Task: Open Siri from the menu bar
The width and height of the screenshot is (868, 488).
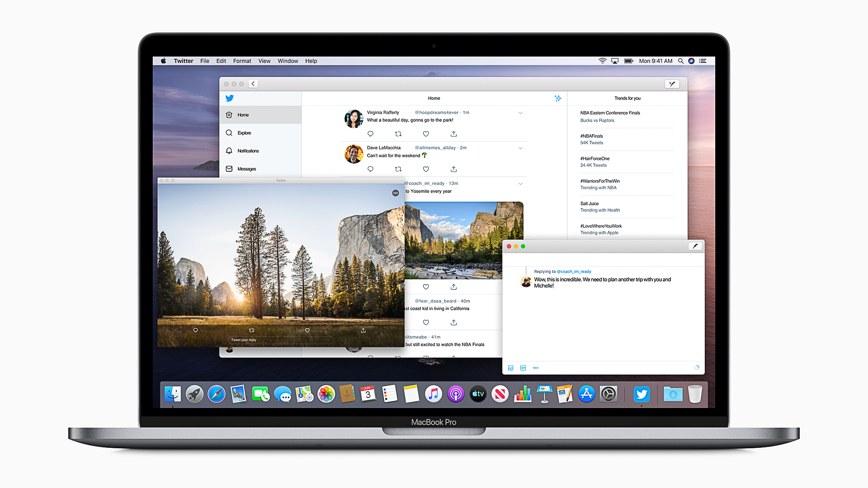Action: coord(691,61)
